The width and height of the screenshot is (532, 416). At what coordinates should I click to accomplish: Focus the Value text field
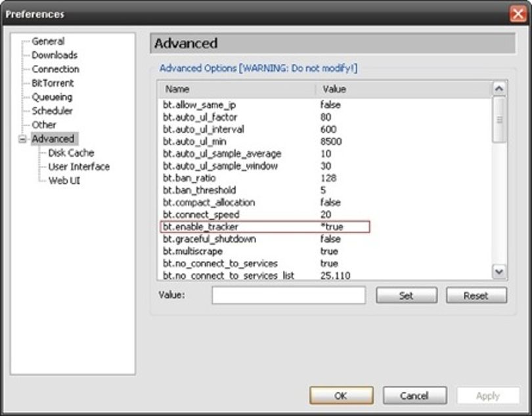click(x=289, y=295)
